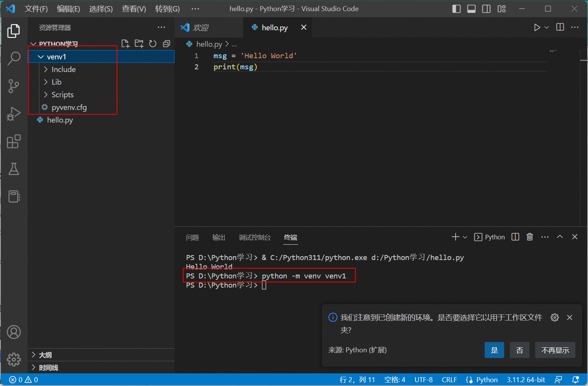Click the CRLF line ending status item
The image size is (588, 386).
[x=449, y=380]
